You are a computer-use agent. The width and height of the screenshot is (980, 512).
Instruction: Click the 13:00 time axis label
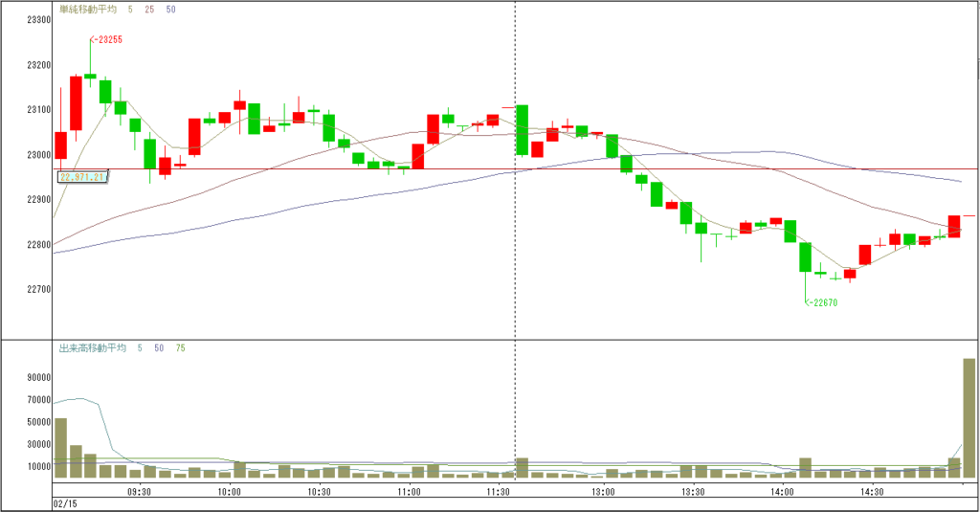pos(603,492)
